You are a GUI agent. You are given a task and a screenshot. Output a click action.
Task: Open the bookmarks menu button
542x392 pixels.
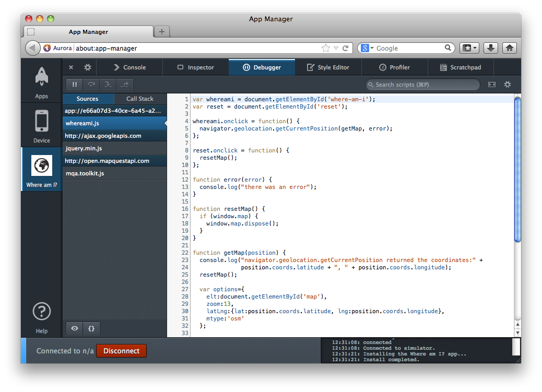coord(469,48)
